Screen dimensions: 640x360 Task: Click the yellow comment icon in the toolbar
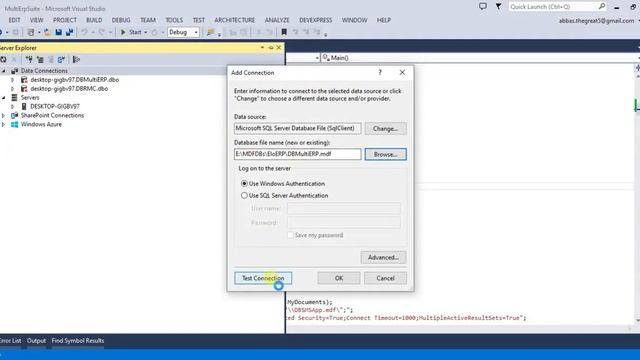pyautogui.click(x=210, y=32)
